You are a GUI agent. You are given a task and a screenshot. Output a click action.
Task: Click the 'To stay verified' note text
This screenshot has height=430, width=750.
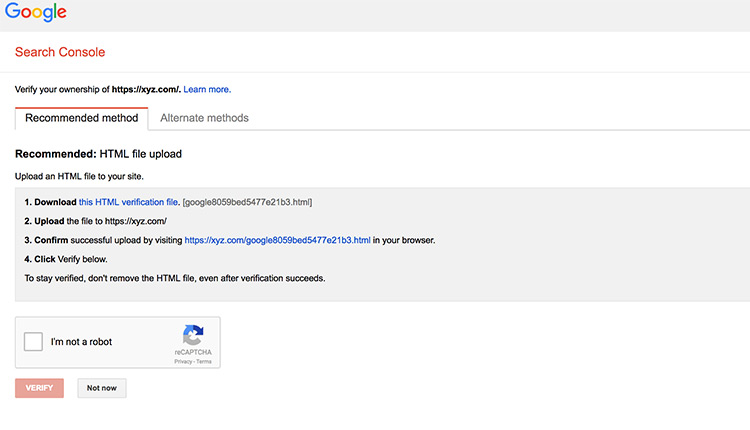point(175,278)
